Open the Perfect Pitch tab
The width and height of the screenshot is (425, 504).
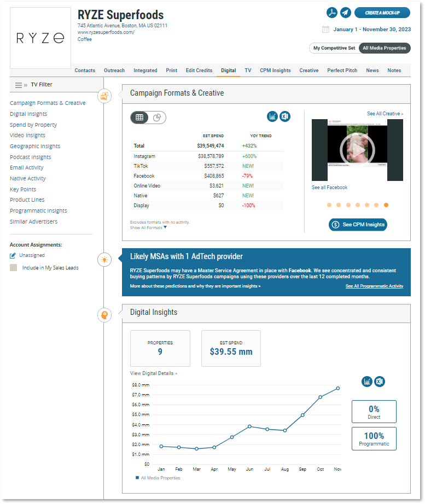pos(342,71)
